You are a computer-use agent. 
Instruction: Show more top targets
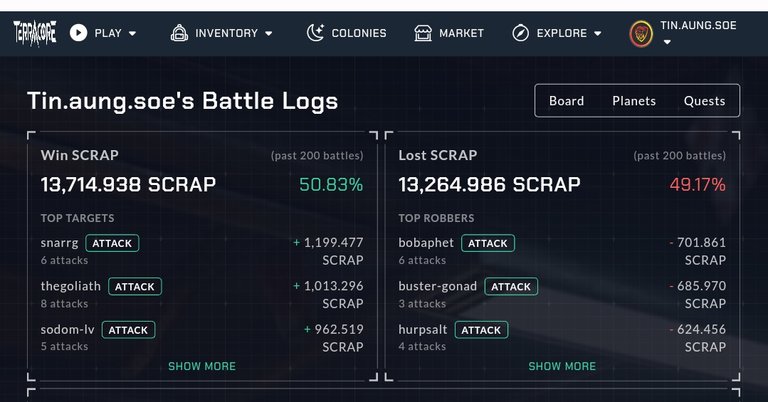202,366
